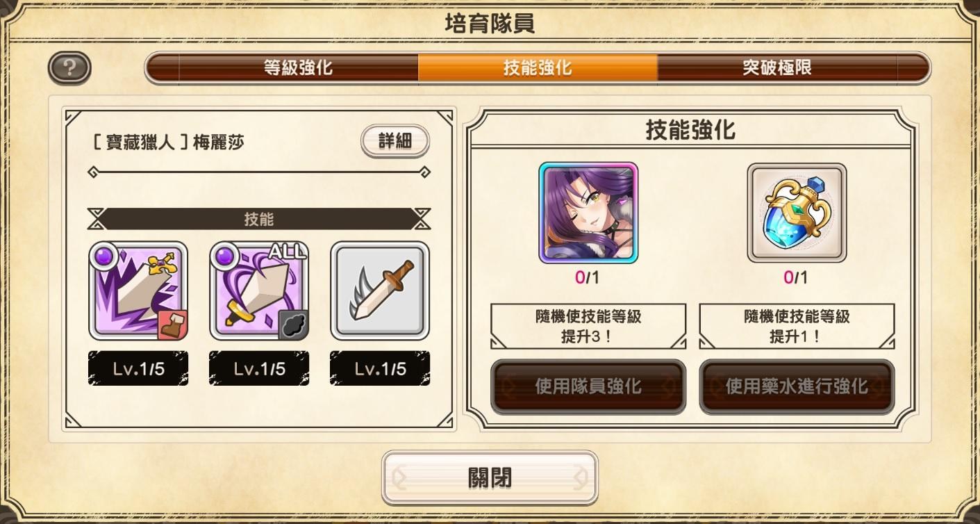Screen dimensions: 980x524
Task: Tap the blue potion bottle icon
Action: click(797, 213)
